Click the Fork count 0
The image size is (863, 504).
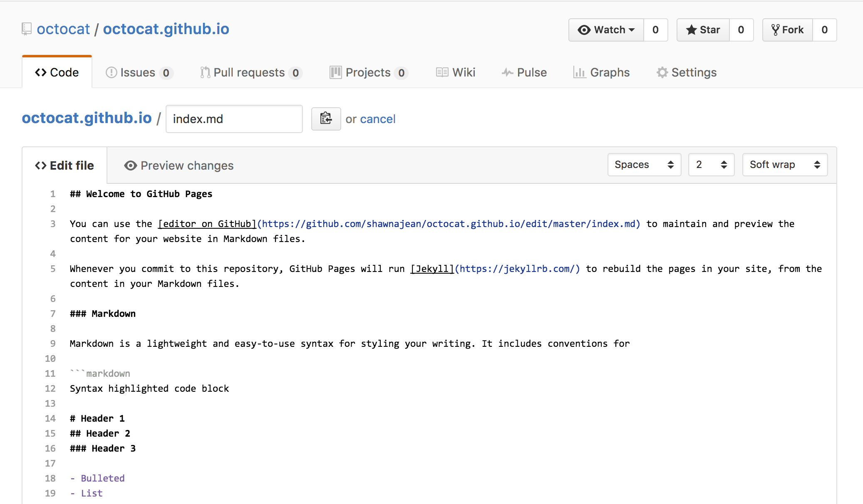coord(825,30)
